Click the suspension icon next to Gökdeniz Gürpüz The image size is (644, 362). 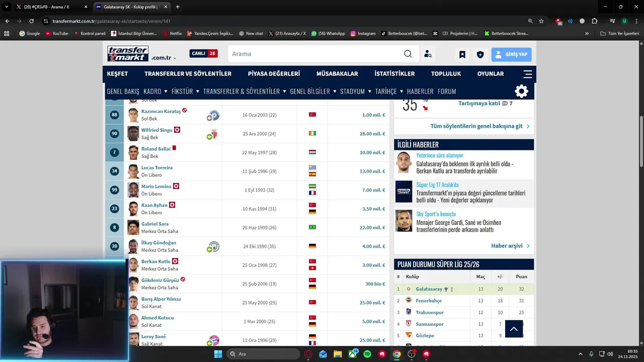pyautogui.click(x=183, y=279)
